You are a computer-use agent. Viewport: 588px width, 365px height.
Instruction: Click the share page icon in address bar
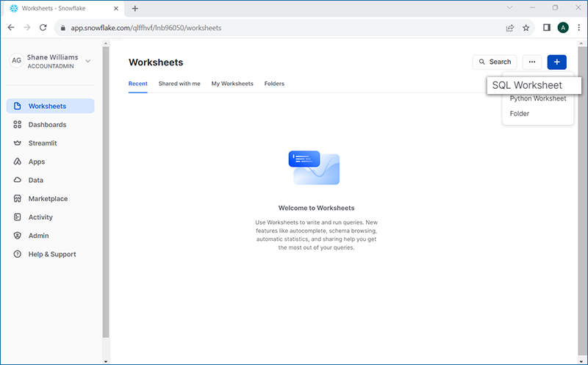[510, 28]
